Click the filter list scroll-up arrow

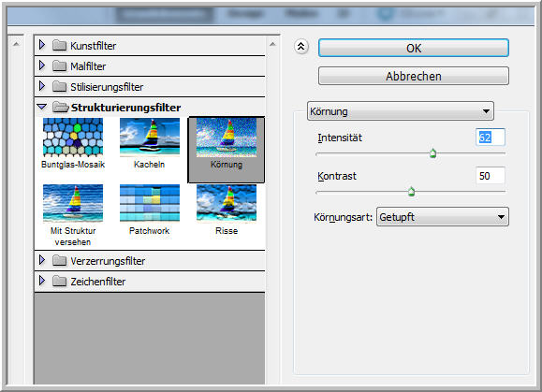[x=272, y=44]
